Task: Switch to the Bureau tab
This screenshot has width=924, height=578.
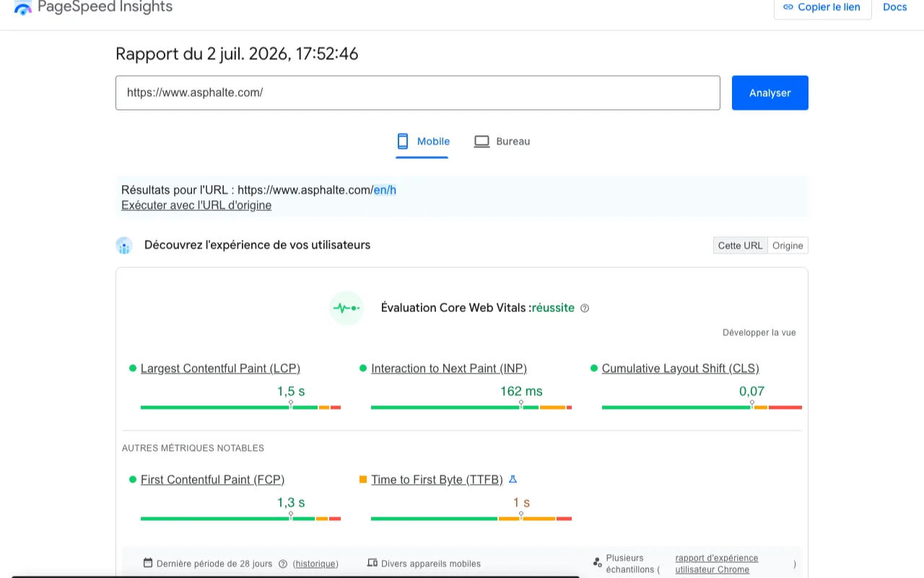Action: pyautogui.click(x=502, y=142)
